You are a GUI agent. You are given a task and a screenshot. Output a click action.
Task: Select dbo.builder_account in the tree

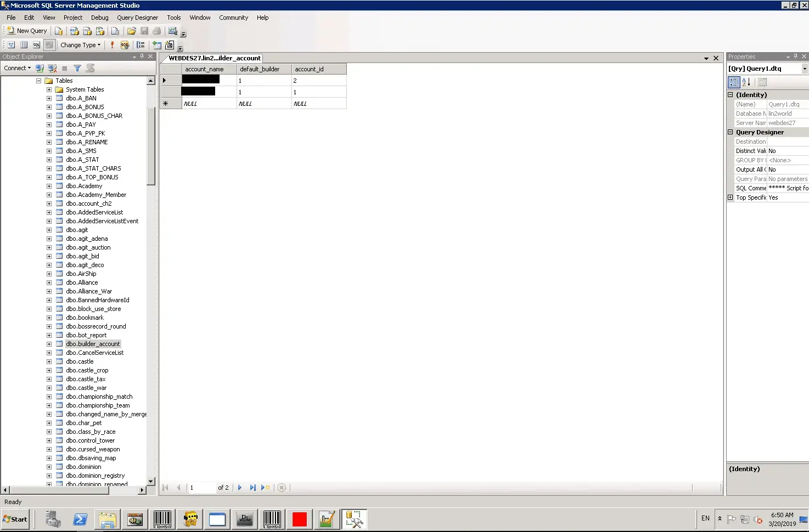(x=93, y=344)
